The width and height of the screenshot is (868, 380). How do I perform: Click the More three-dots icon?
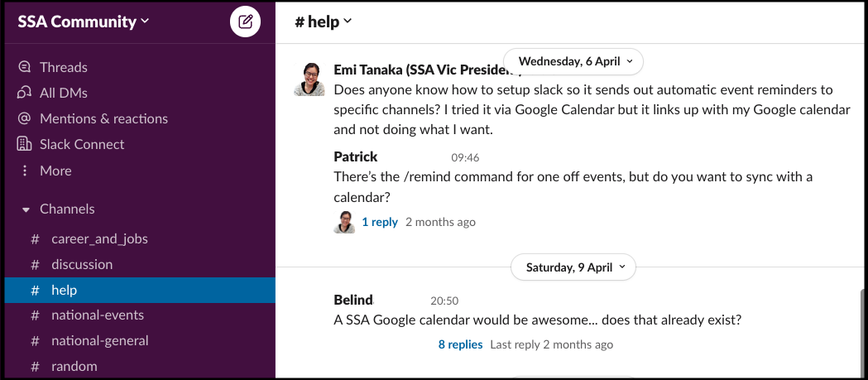pos(24,171)
